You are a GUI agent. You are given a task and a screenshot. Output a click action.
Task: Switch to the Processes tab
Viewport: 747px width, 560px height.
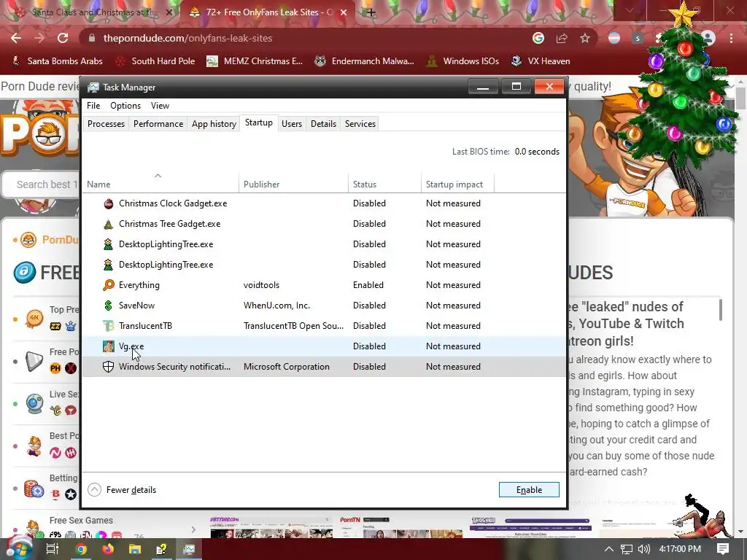point(107,124)
